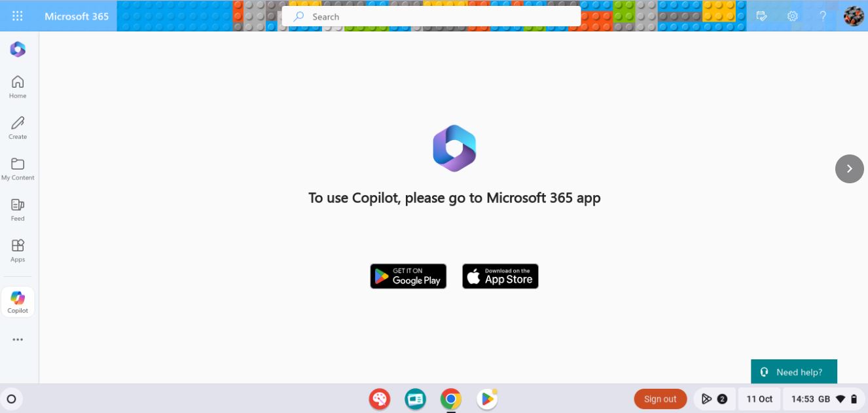Go to Home in the sidebar

click(x=18, y=87)
